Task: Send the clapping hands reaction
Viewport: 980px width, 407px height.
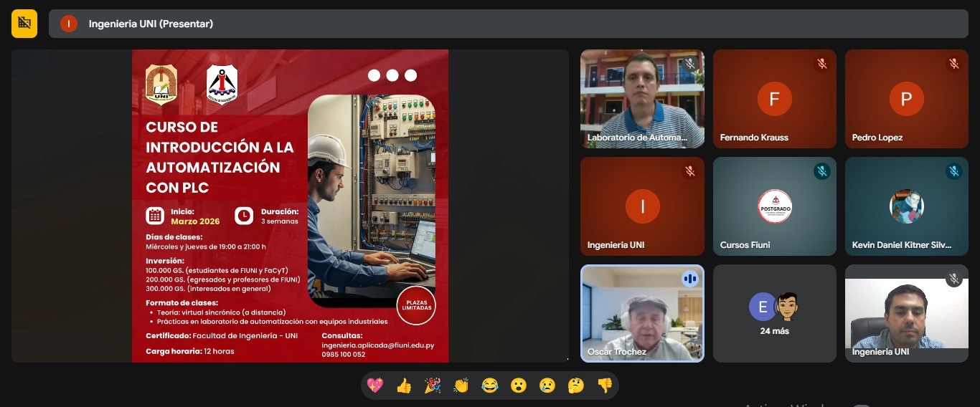Action: coord(461,386)
